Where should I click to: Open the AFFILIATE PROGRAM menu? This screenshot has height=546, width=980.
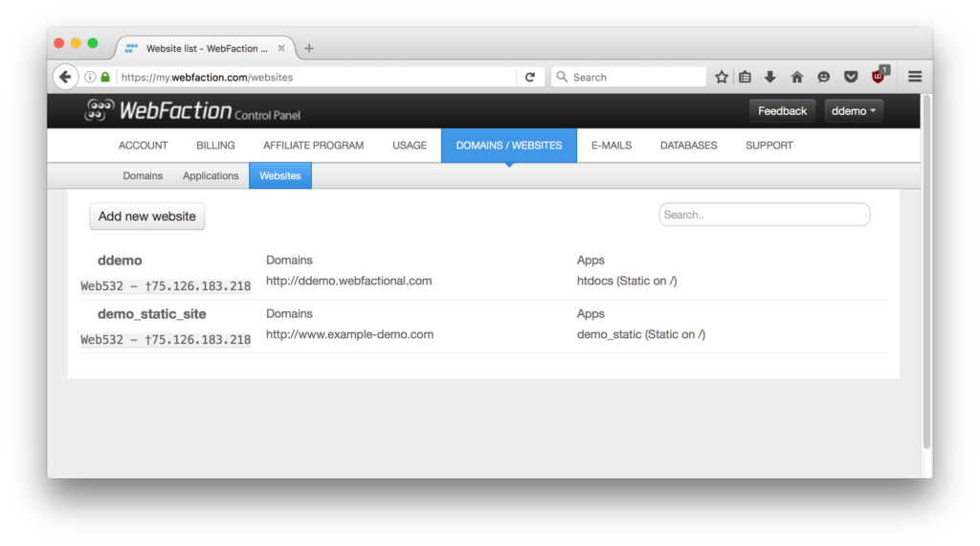click(313, 145)
